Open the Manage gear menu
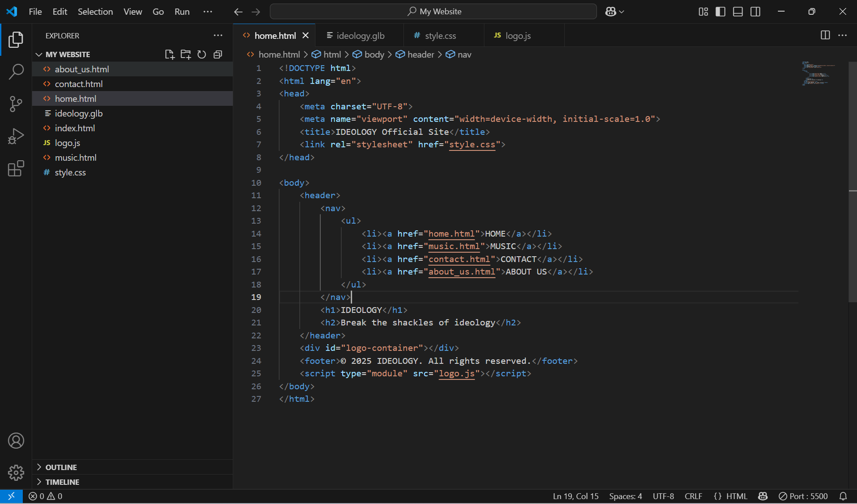 (x=16, y=472)
